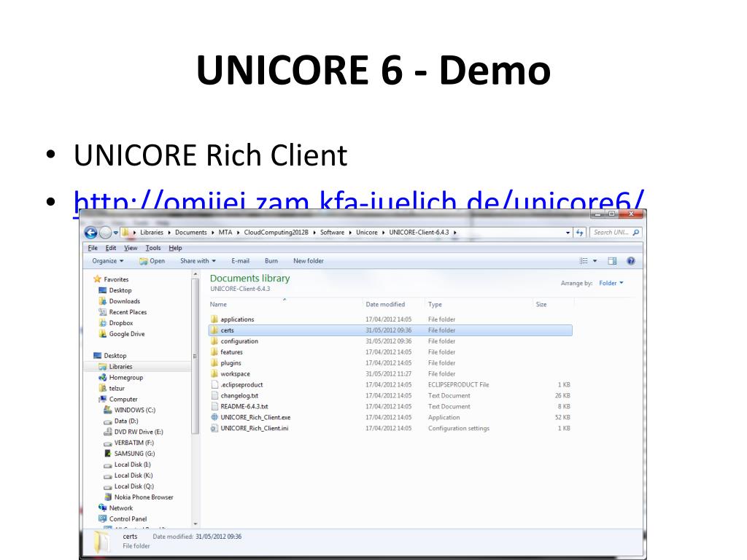The image size is (747, 560).
Task: Click the navigation pane scroll down arrow
Action: point(195,524)
